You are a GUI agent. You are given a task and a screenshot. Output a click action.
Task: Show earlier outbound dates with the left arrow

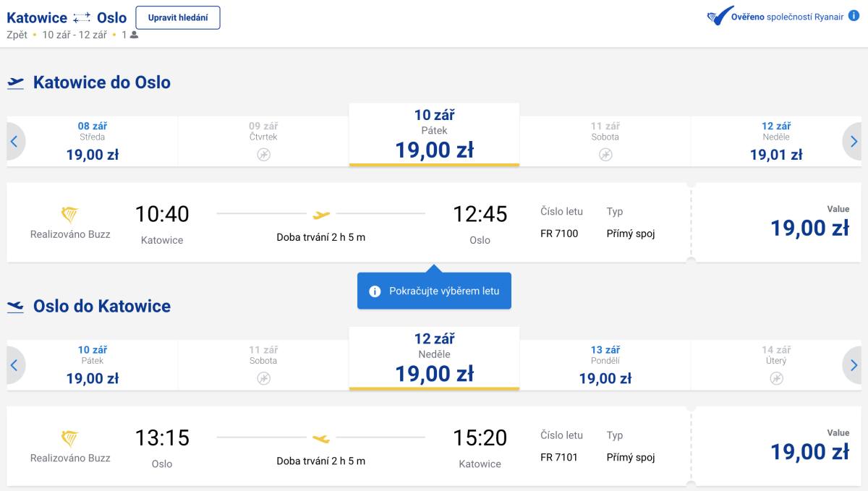14,142
